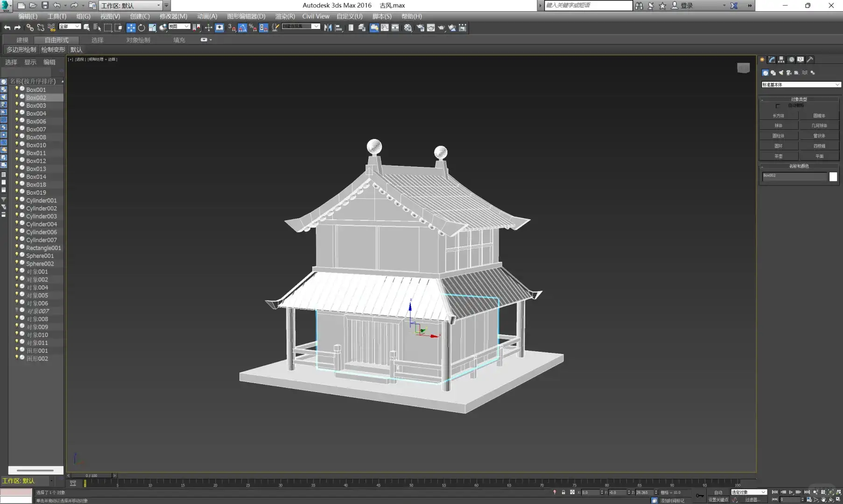Screen dimensions: 843x504
Task: Click the 自动 auto key button
Action: tap(718, 492)
